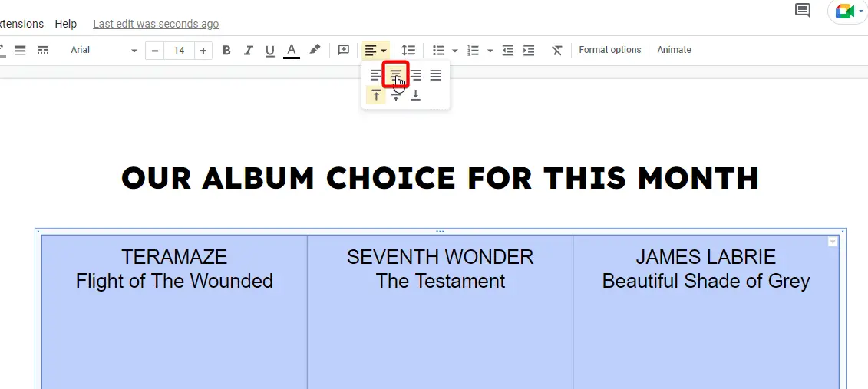Decrease font size with minus button

155,51
